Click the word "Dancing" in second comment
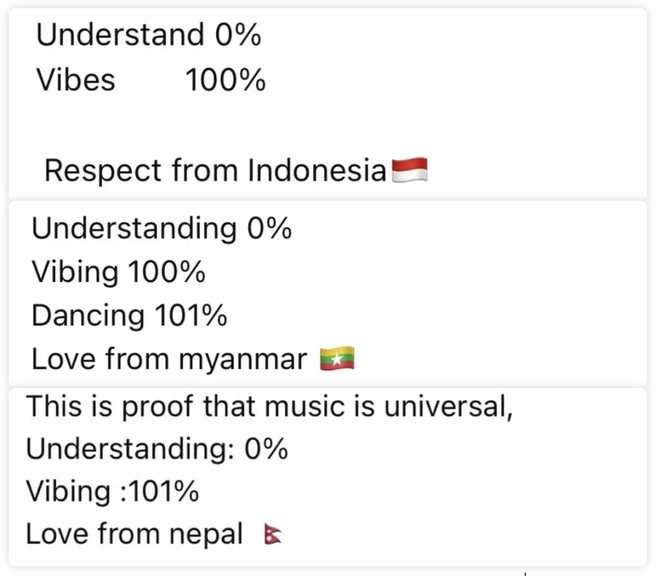Viewport: 660px width, 576px height. 88,315
